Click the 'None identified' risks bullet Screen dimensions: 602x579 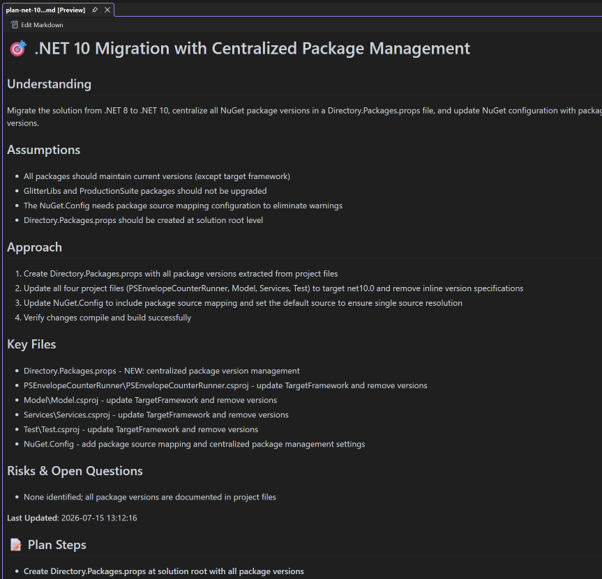[150, 497]
